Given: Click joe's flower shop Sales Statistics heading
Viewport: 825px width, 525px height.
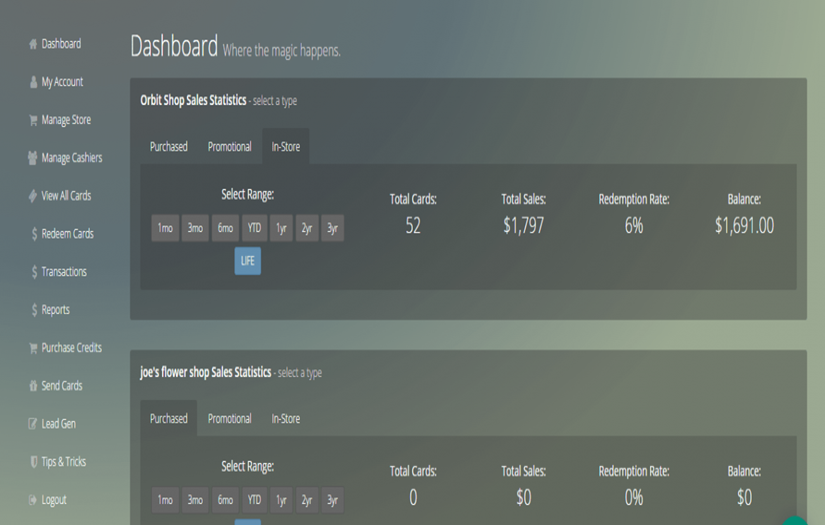Looking at the screenshot, I should point(206,372).
